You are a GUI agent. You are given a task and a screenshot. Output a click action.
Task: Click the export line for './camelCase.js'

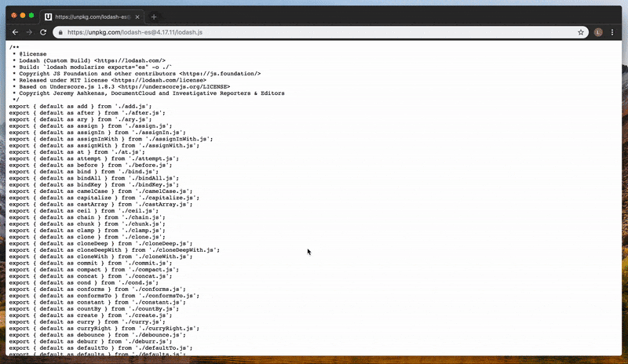click(101, 191)
